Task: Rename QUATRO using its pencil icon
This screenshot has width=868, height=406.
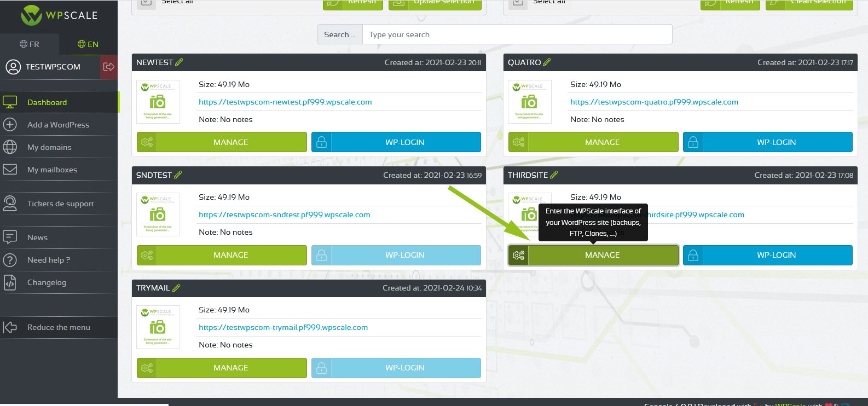Action: pyautogui.click(x=547, y=62)
